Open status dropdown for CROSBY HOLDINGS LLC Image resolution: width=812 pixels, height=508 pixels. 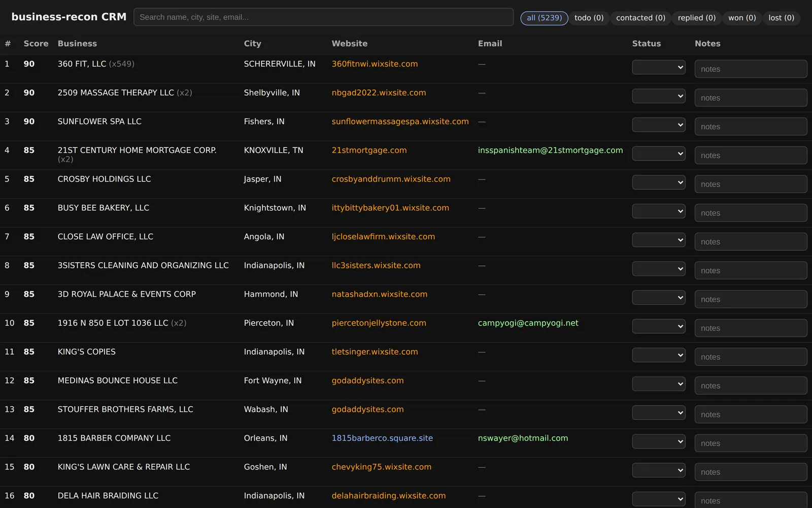click(x=659, y=182)
